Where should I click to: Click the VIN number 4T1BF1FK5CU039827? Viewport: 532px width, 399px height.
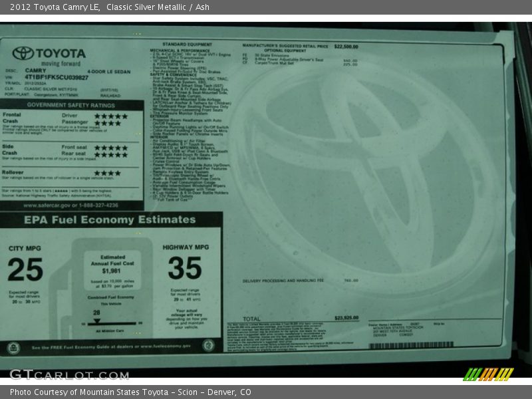pyautogui.click(x=57, y=78)
